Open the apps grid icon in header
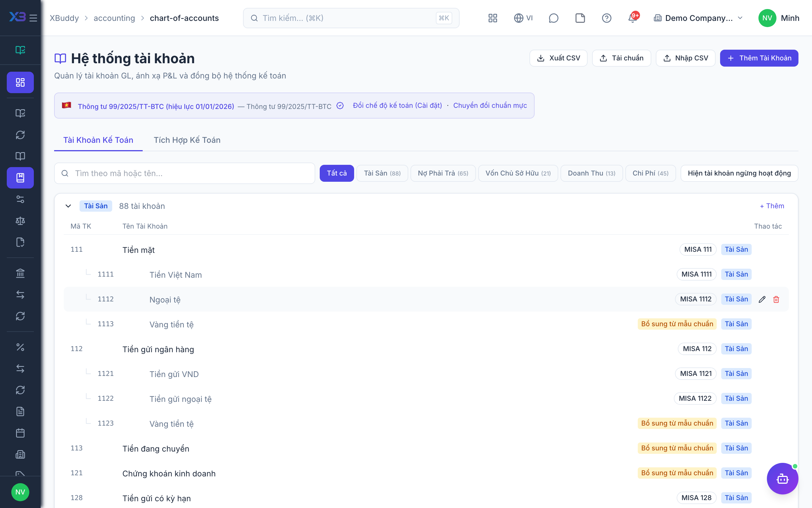 pos(493,18)
